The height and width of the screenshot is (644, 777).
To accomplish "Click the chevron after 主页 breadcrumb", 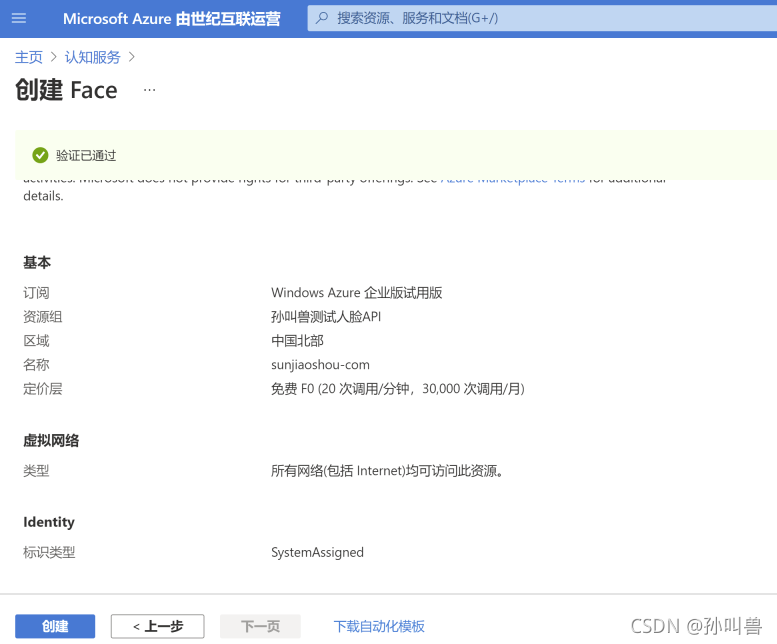I will coord(54,57).
